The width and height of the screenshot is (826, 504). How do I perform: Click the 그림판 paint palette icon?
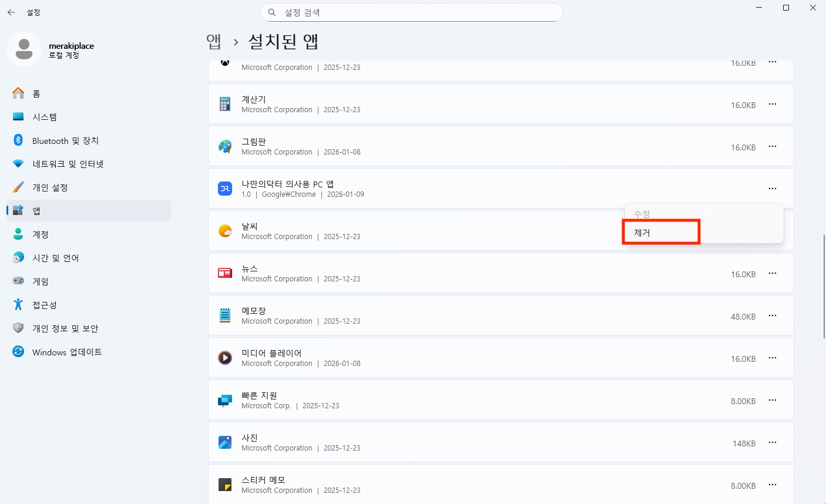pyautogui.click(x=225, y=146)
